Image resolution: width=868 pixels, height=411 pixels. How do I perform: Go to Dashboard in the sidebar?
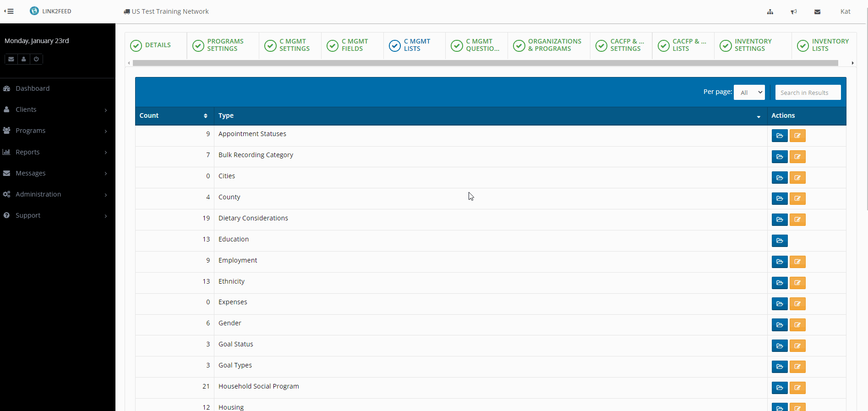coord(33,88)
